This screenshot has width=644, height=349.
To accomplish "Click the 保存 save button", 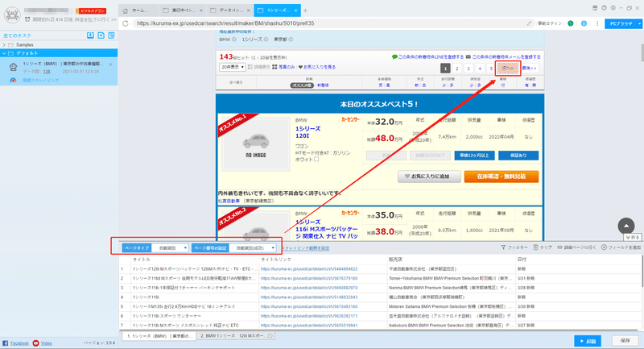I will coord(625,341).
